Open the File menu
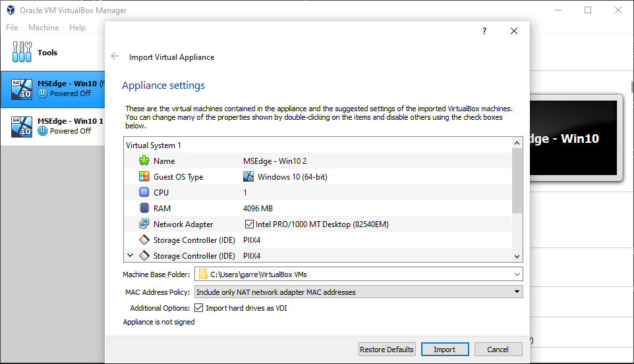The width and height of the screenshot is (634, 364). (x=12, y=28)
